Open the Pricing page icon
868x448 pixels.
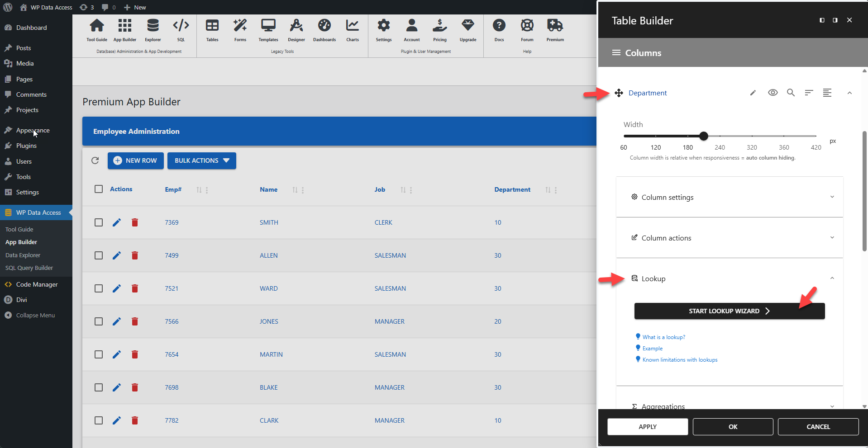[439, 29]
